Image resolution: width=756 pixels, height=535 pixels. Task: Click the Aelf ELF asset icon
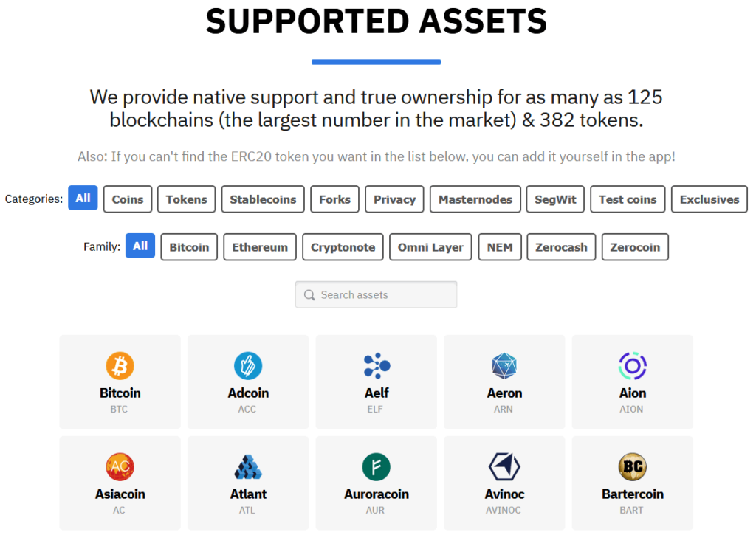pyautogui.click(x=376, y=365)
